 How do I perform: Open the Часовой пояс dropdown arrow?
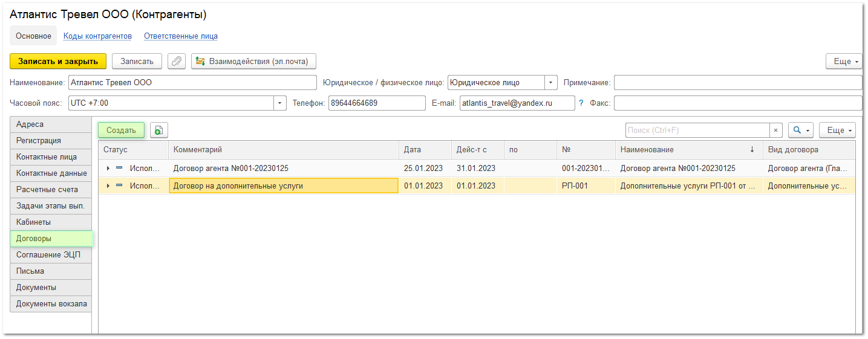[x=279, y=103]
